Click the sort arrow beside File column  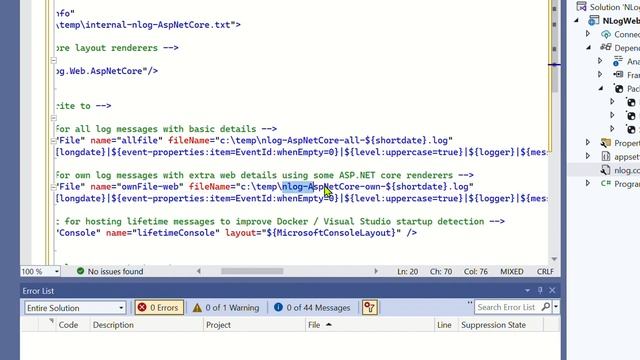click(329, 324)
